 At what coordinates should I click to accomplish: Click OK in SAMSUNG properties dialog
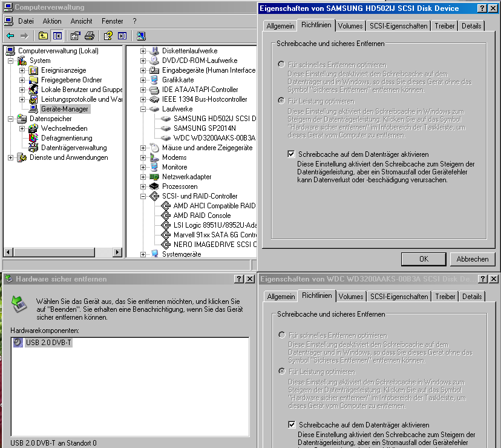[424, 259]
